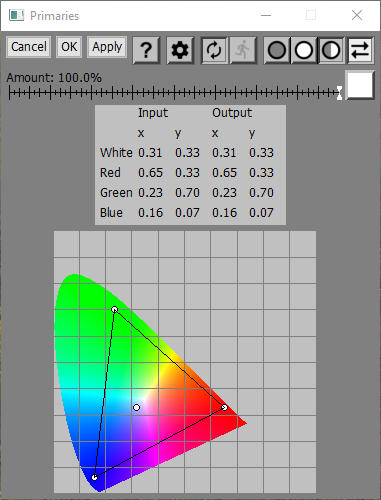Click the blue primary point on chromaticity diagram
The height and width of the screenshot is (500, 381).
(x=95, y=477)
